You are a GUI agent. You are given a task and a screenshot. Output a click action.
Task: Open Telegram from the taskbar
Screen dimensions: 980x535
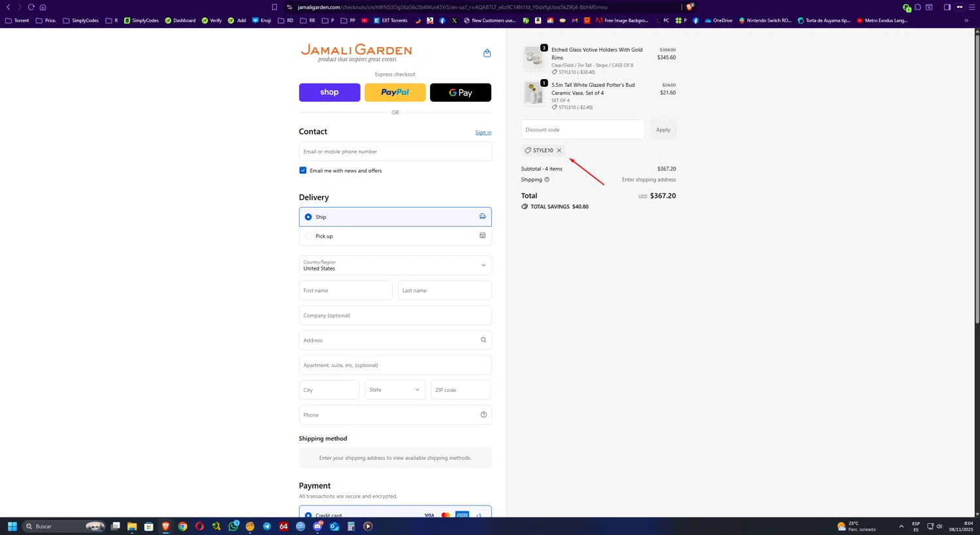(x=267, y=526)
